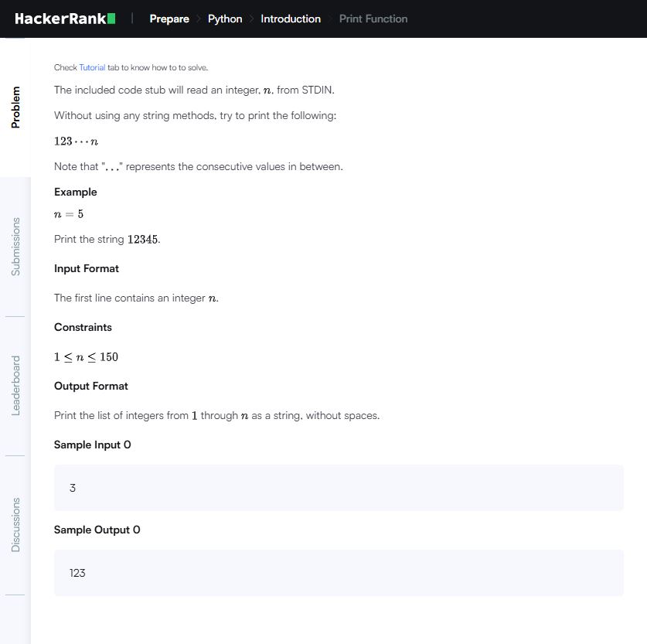Open the Tutorial link
The width and height of the screenshot is (647, 644).
tap(92, 68)
